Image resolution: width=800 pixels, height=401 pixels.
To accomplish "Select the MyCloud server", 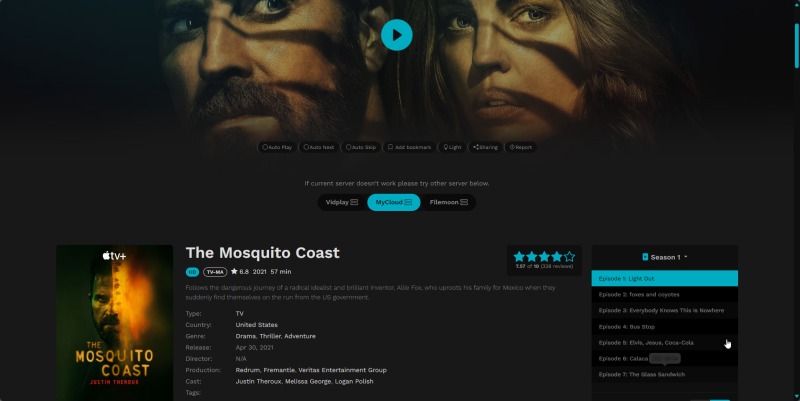I will tap(394, 203).
